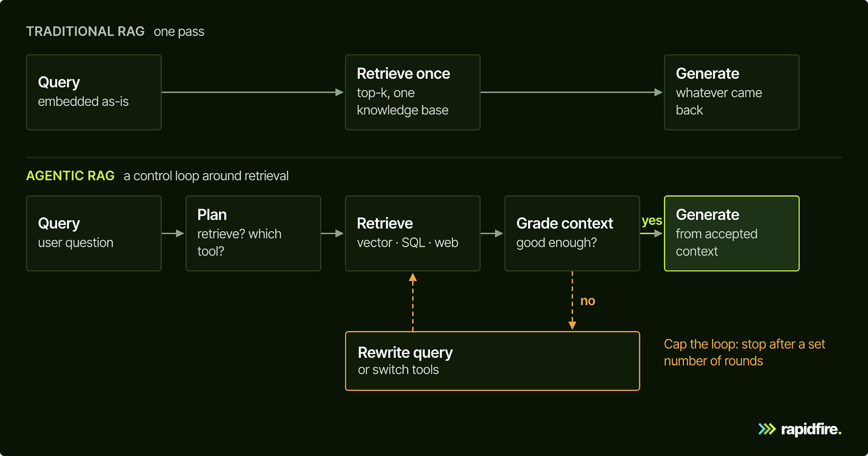Click the rapidfire. brand name
The width and height of the screenshot is (868, 456).
point(811,429)
